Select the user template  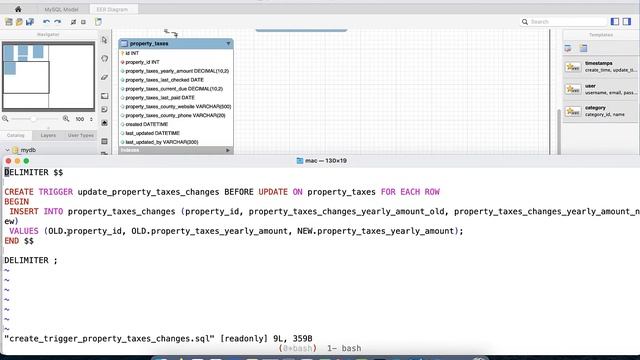[600, 89]
